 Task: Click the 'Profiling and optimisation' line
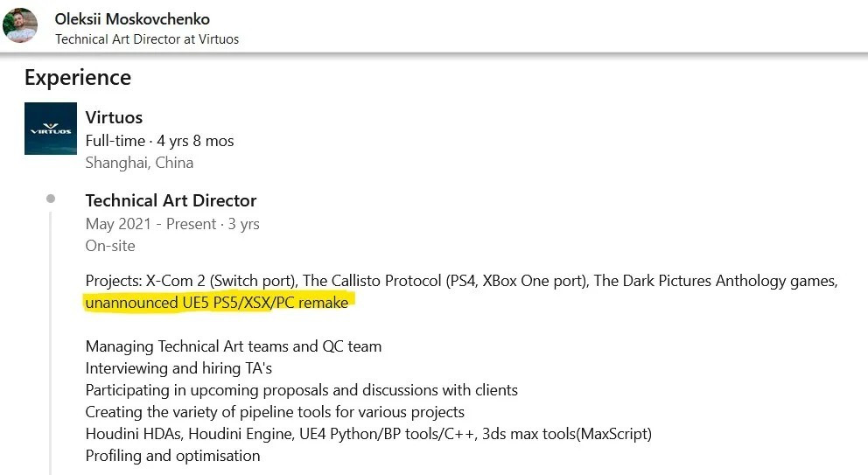click(x=172, y=456)
